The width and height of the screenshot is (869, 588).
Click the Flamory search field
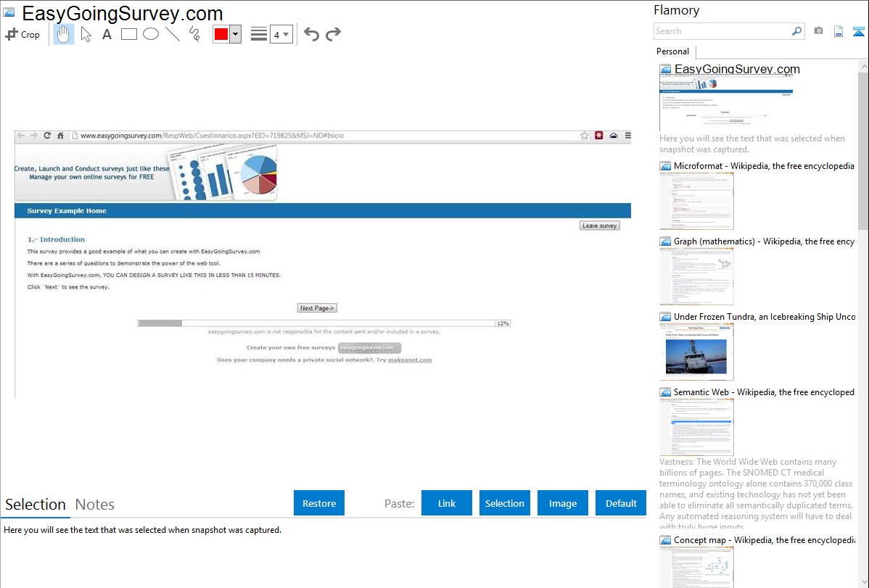(x=722, y=31)
